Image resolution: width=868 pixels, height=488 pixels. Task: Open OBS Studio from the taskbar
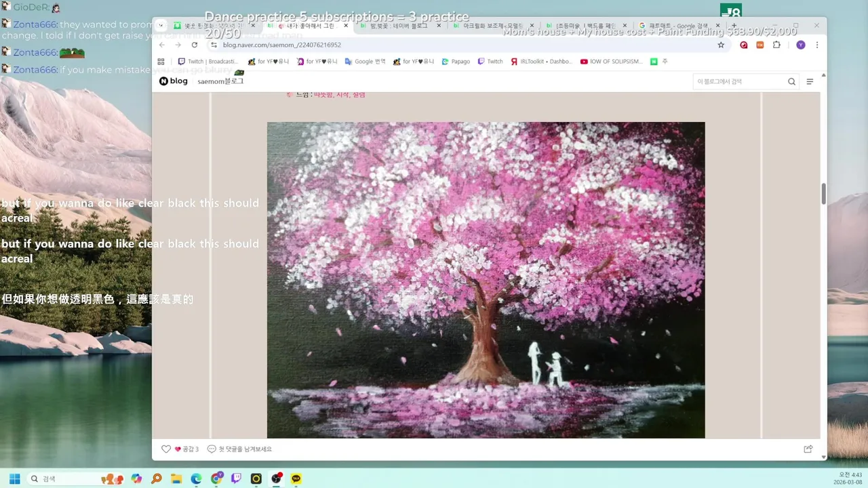276,479
